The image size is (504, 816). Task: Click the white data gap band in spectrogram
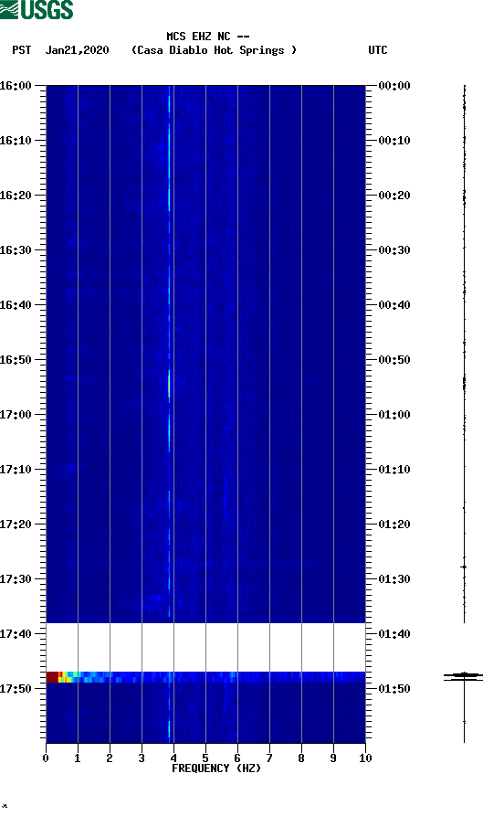click(206, 647)
